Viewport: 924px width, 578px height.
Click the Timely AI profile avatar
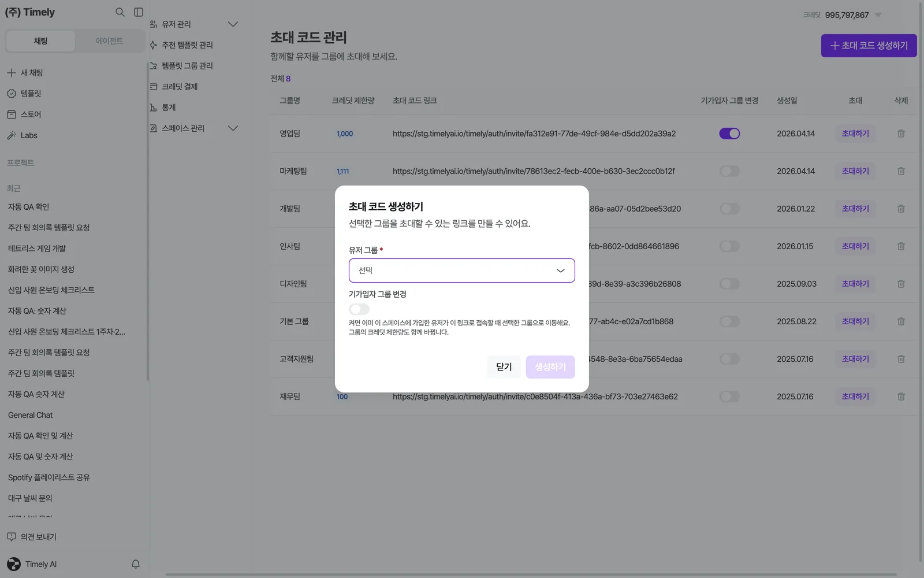[x=14, y=564]
